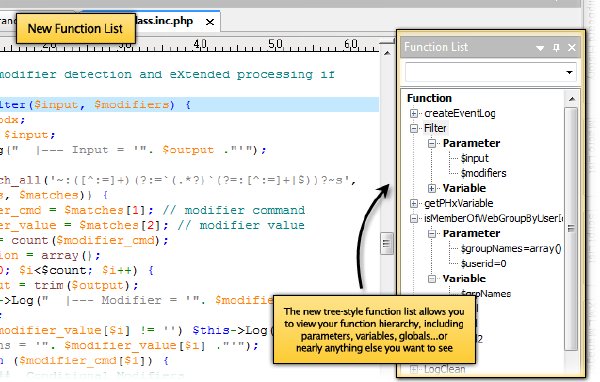
Task: Select the $grpNames variable entry
Action: (x=486, y=294)
